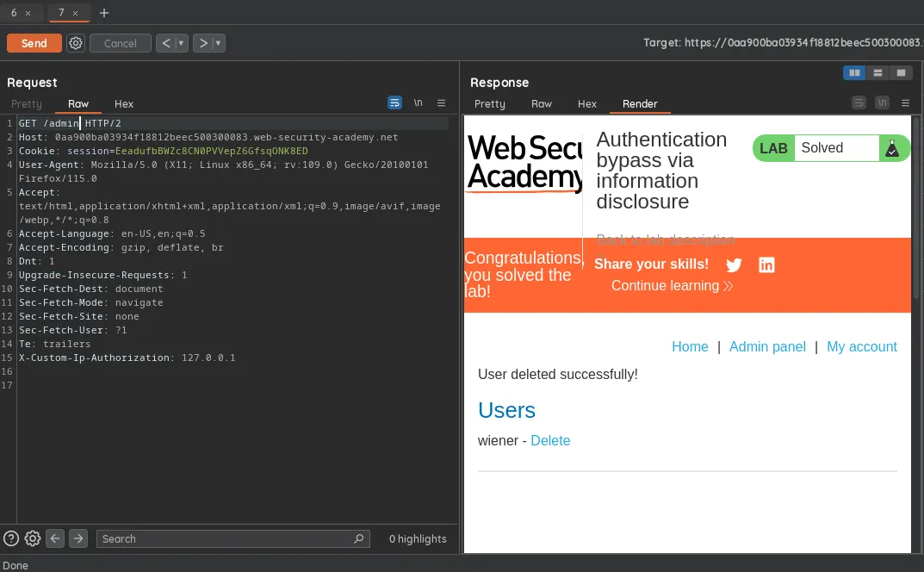
Task: Open the Admin panel link
Action: point(767,347)
